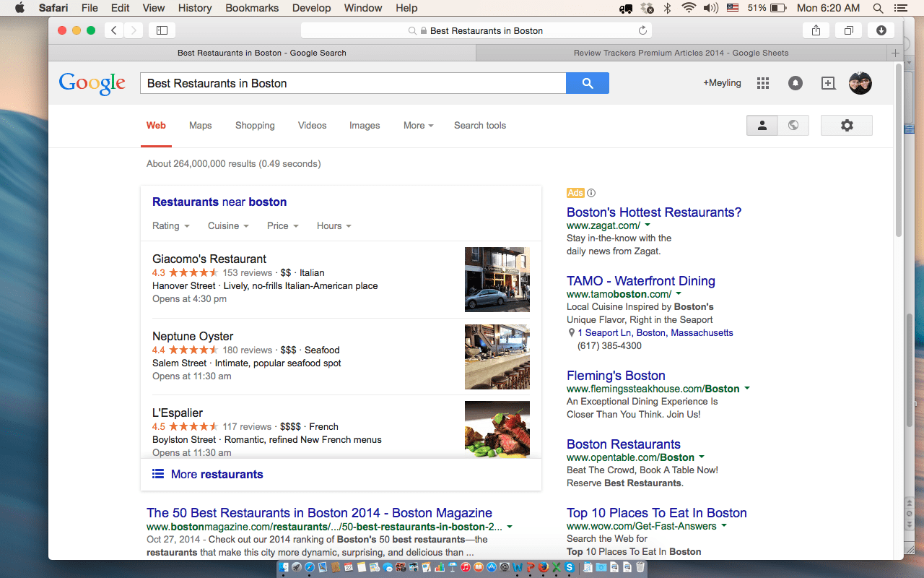This screenshot has width=924, height=578.
Task: Open the Neptune Oyster listing
Action: [x=193, y=336]
